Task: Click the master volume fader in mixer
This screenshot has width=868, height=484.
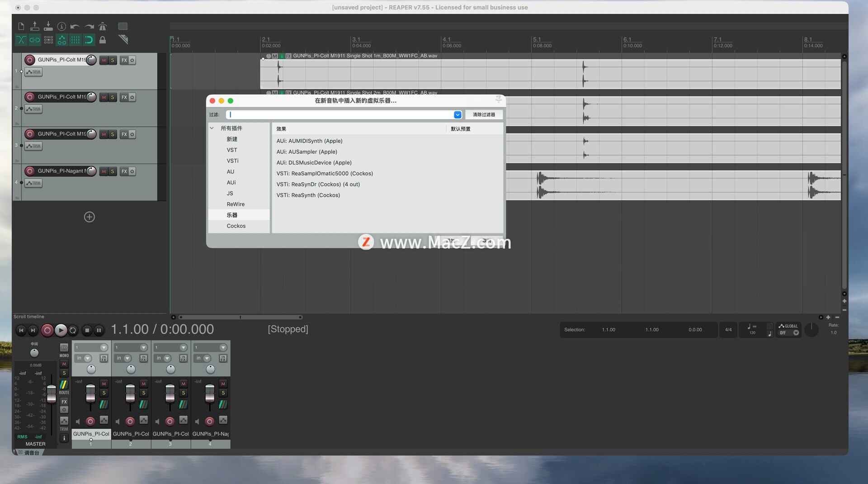Action: tap(52, 393)
